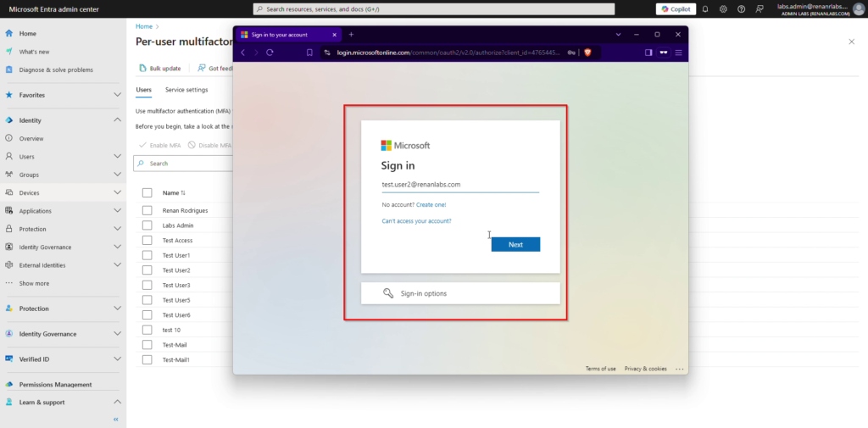Click Show more ellipsis in sidebar
The height and width of the screenshot is (428, 868).
8,283
